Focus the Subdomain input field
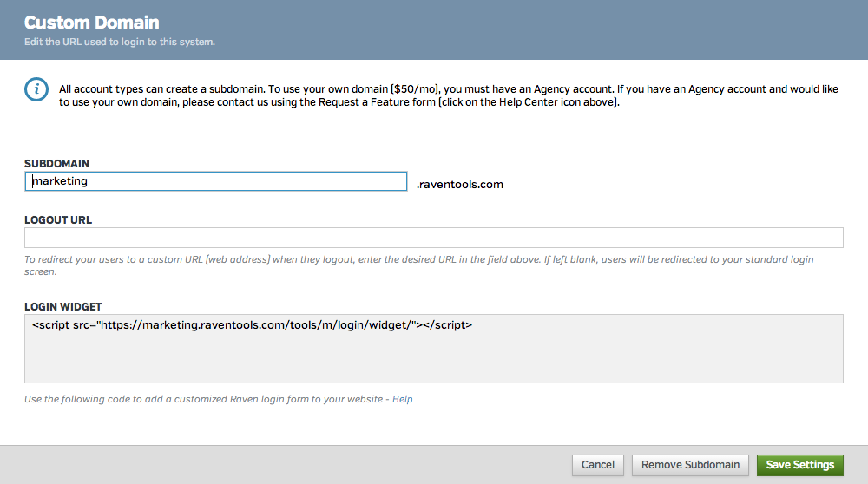 coord(215,181)
